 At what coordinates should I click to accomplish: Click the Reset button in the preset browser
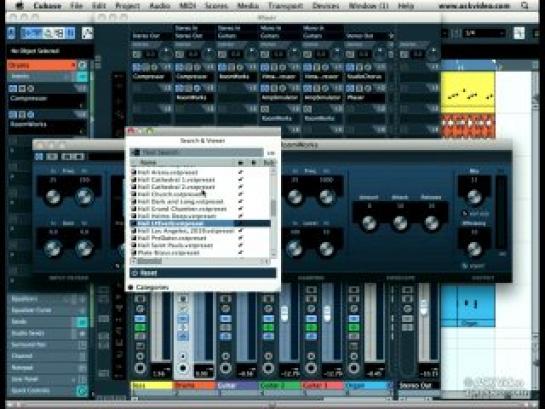point(203,273)
